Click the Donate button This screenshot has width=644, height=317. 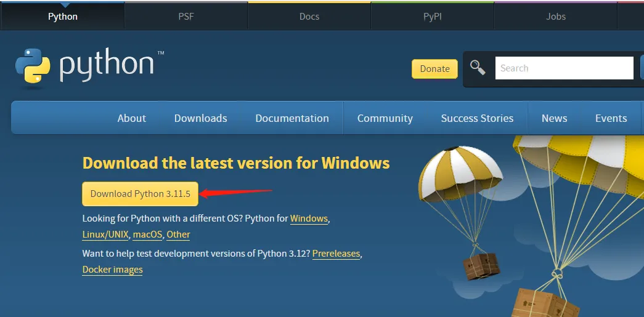434,69
